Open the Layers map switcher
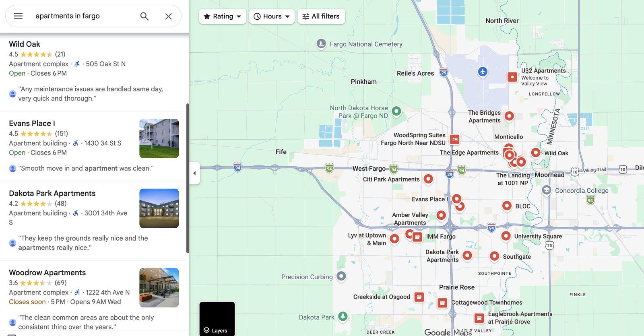This screenshot has height=336, width=644. [217, 318]
